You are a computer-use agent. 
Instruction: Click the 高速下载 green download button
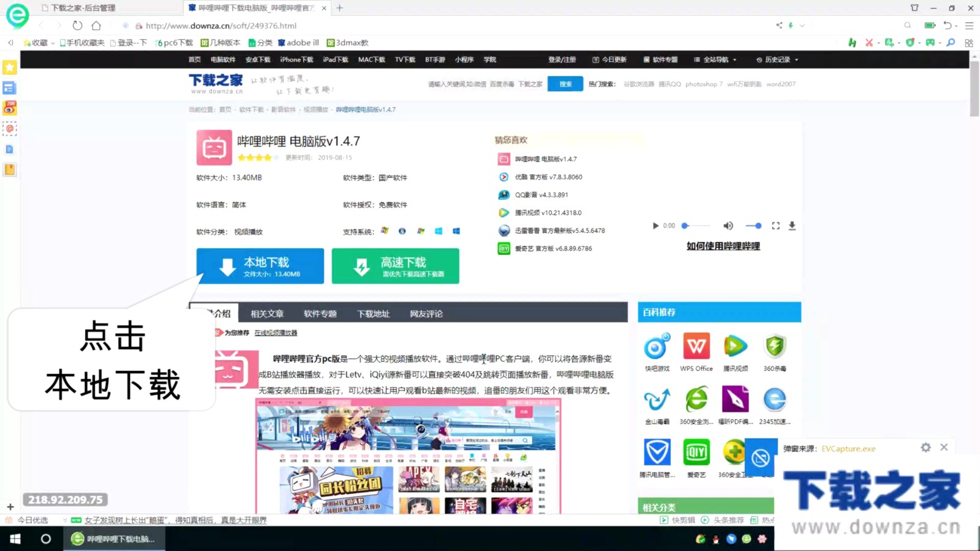395,266
